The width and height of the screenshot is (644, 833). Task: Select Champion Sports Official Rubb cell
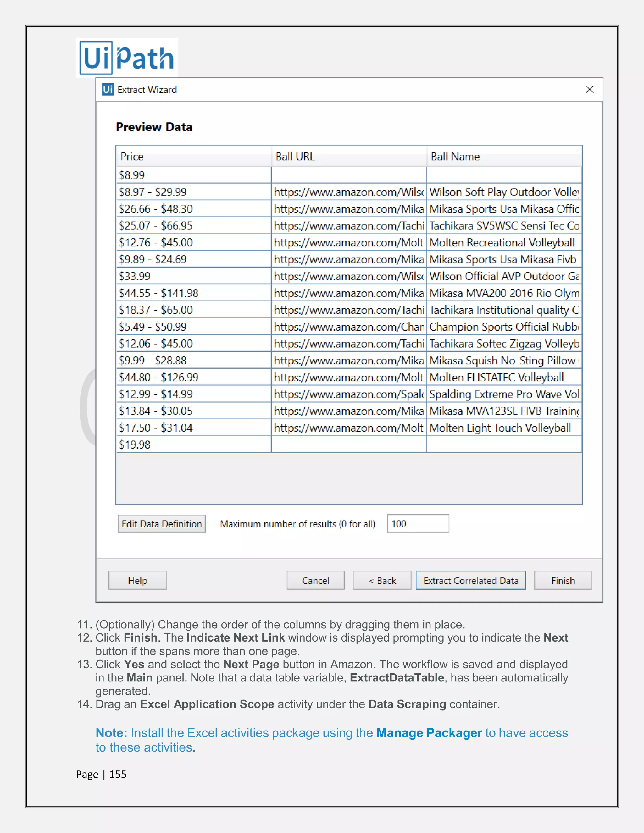(x=504, y=327)
